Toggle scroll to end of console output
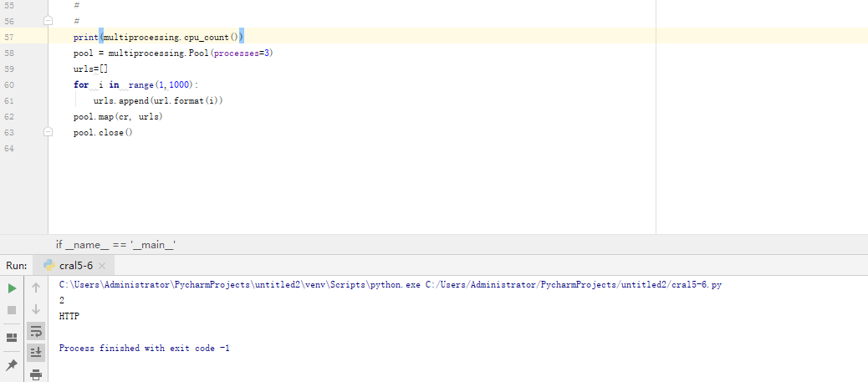The image size is (868, 382). click(36, 352)
